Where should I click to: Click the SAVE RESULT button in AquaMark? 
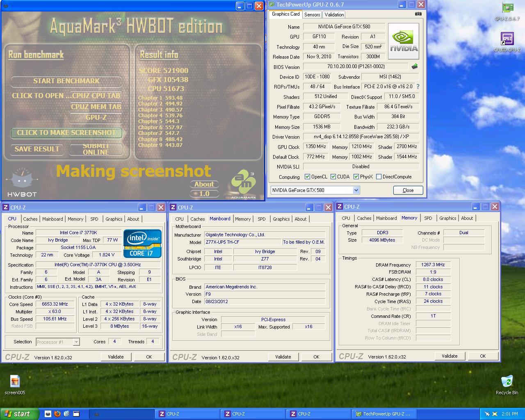click(x=37, y=149)
